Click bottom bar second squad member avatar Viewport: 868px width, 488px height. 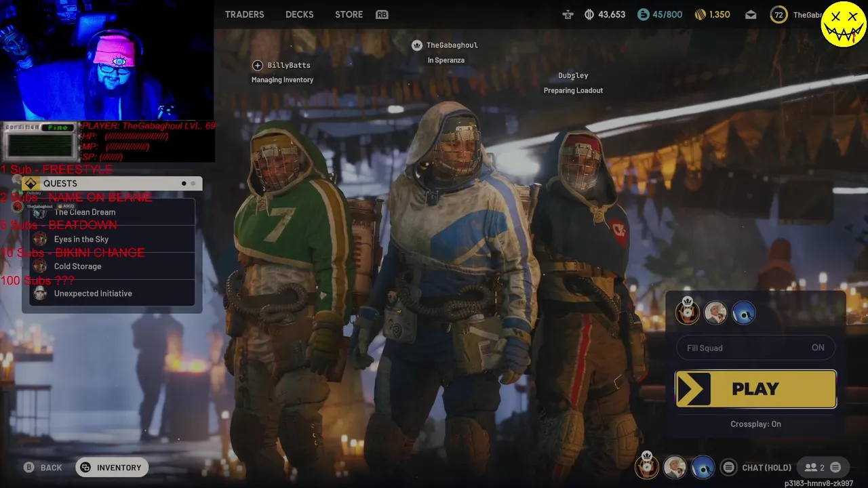click(x=675, y=467)
